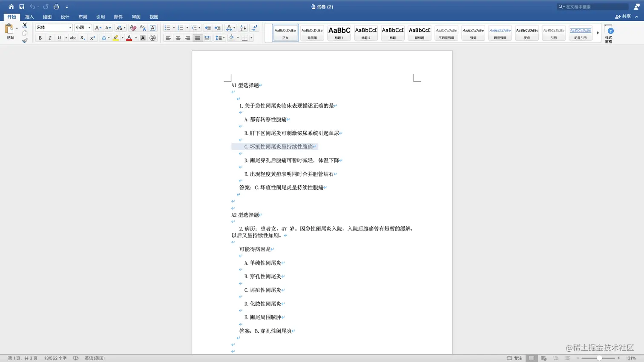Apply red font color
Viewport: 644px width, 362px height.
pos(129,38)
